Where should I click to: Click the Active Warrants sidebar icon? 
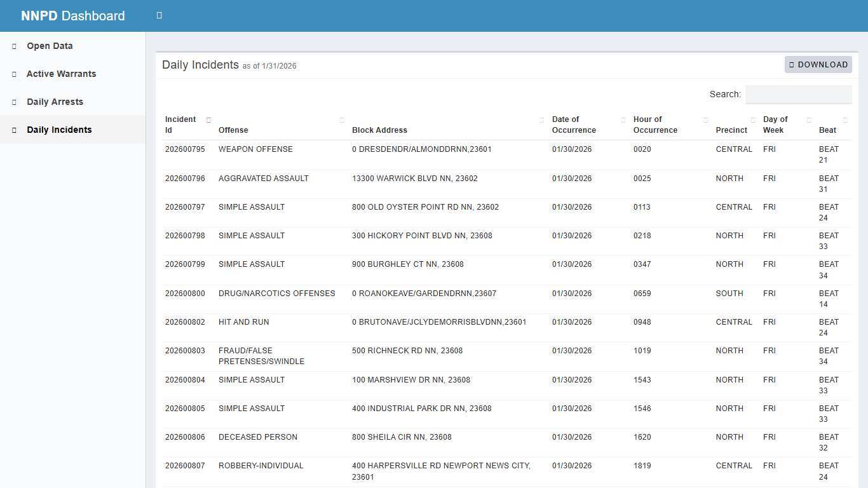click(x=13, y=74)
